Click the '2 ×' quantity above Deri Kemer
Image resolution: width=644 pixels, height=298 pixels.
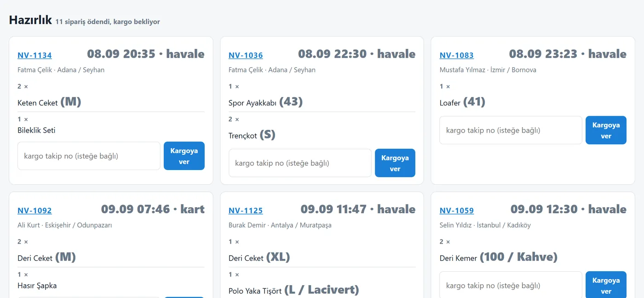pyautogui.click(x=445, y=242)
